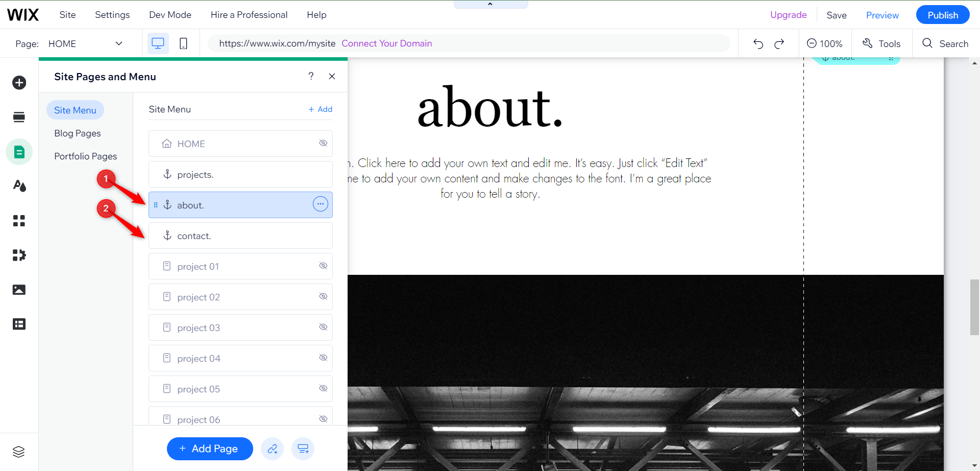
Task: Toggle visibility of project 05 page
Action: click(x=323, y=388)
